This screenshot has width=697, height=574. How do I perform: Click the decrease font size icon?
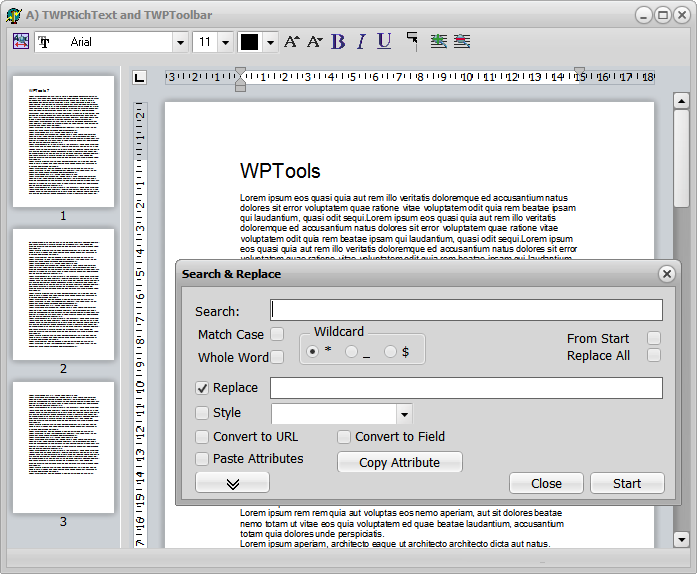314,41
